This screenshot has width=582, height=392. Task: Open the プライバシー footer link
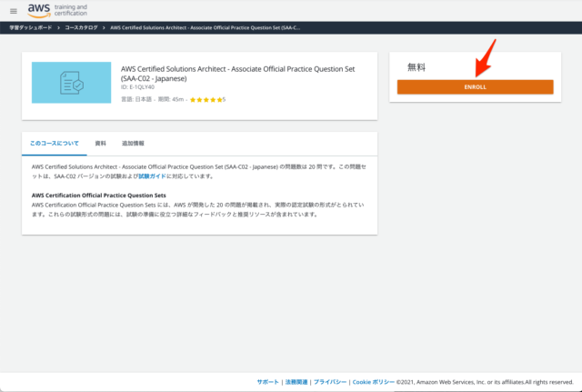pyautogui.click(x=330, y=382)
